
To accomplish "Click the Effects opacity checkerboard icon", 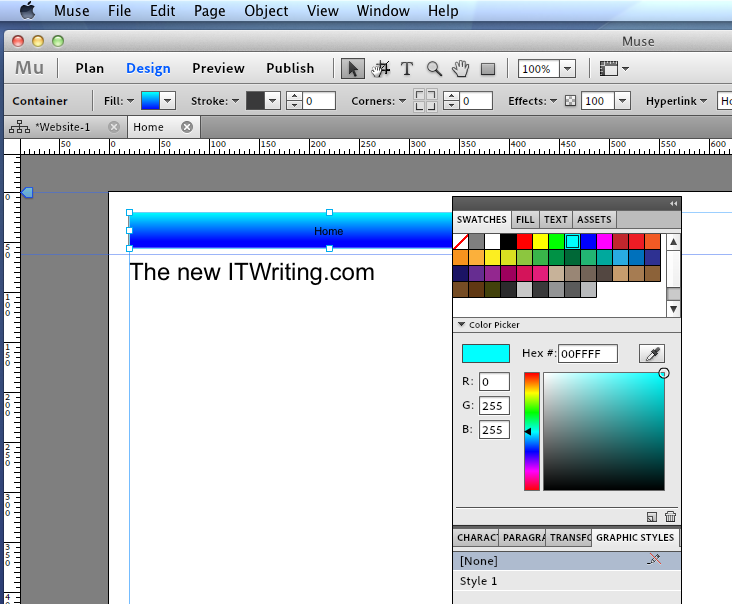I will (570, 101).
